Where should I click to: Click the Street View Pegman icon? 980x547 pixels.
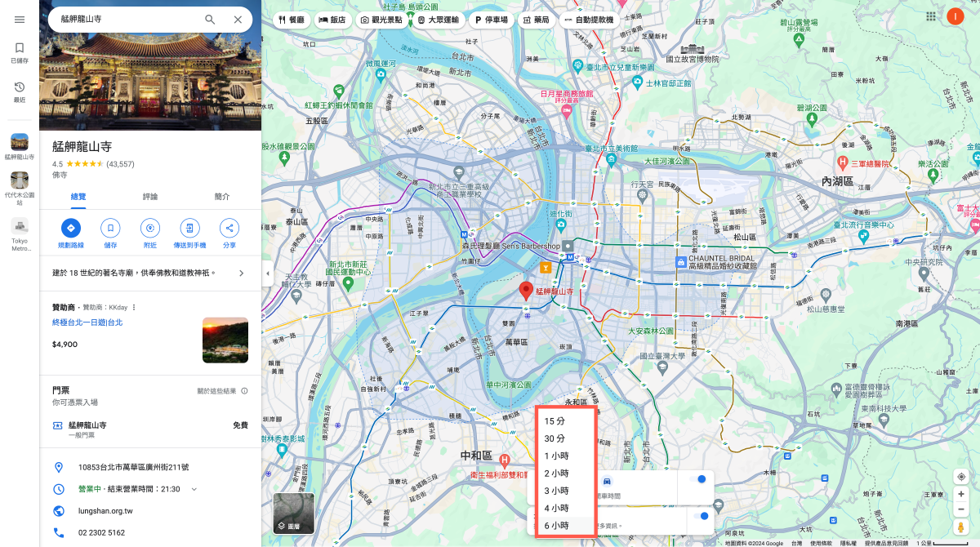(962, 527)
